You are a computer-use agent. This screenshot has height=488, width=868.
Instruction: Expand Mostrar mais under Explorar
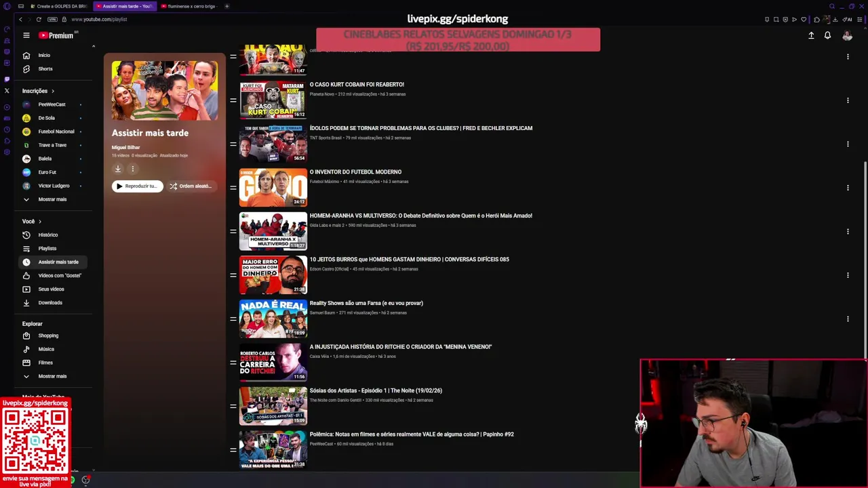(x=52, y=376)
